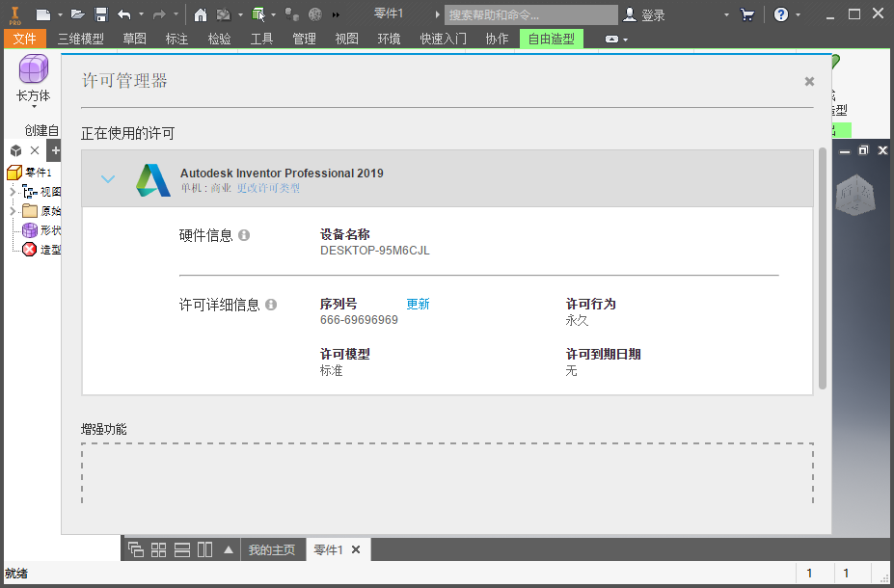The image size is (894, 588).
Task: Select the 管理 ribbon tab
Action: tap(304, 39)
